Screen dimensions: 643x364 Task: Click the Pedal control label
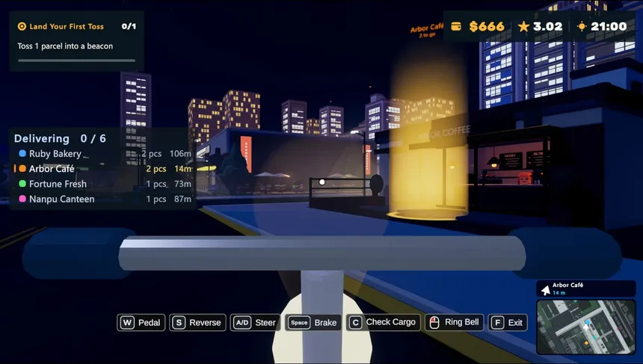click(x=150, y=323)
